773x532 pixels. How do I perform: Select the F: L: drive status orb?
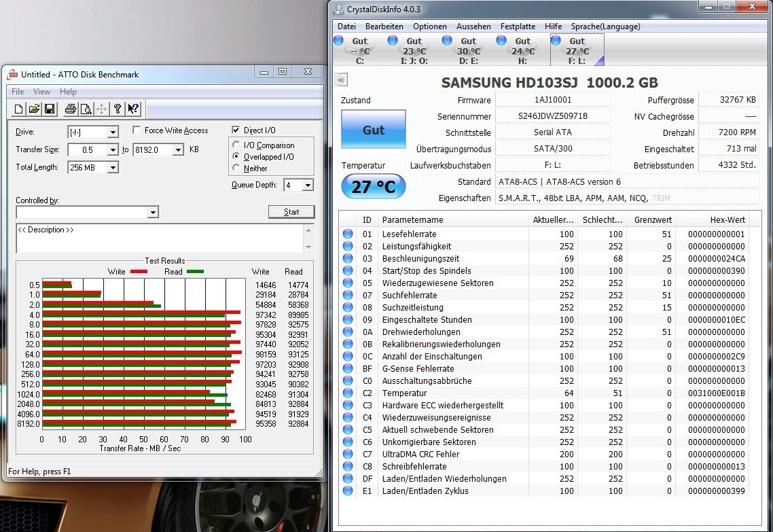[556, 41]
